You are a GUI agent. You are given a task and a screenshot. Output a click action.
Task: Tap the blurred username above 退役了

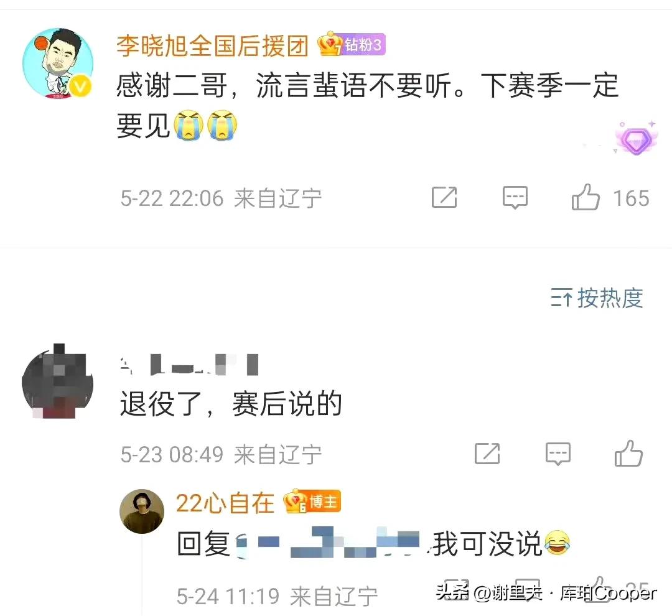189,365
